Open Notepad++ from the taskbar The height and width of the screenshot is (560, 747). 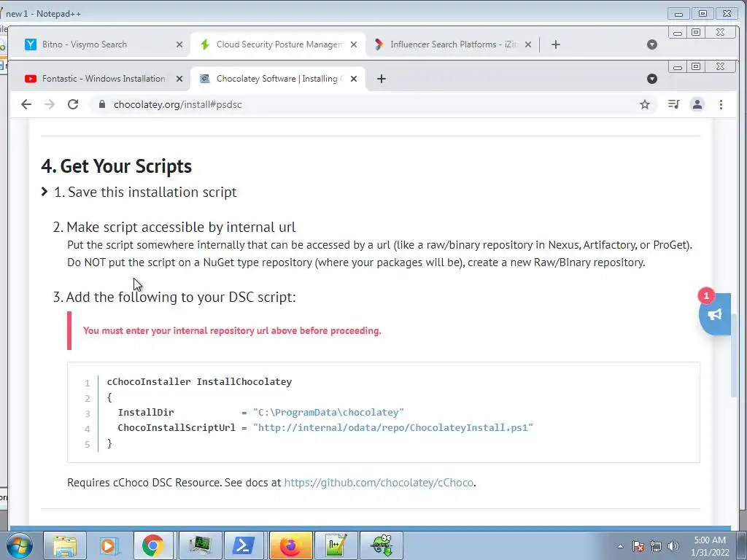pyautogui.click(x=336, y=545)
